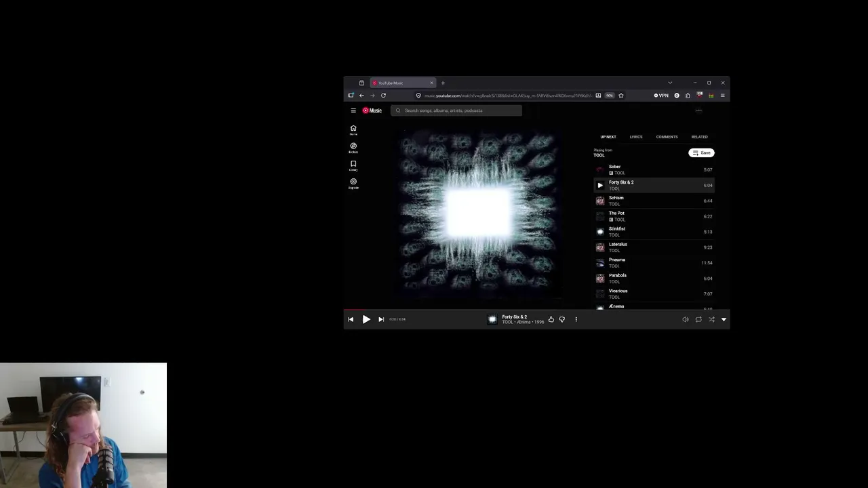Minimize the browser window
This screenshot has width=868, height=488.
pos(694,83)
